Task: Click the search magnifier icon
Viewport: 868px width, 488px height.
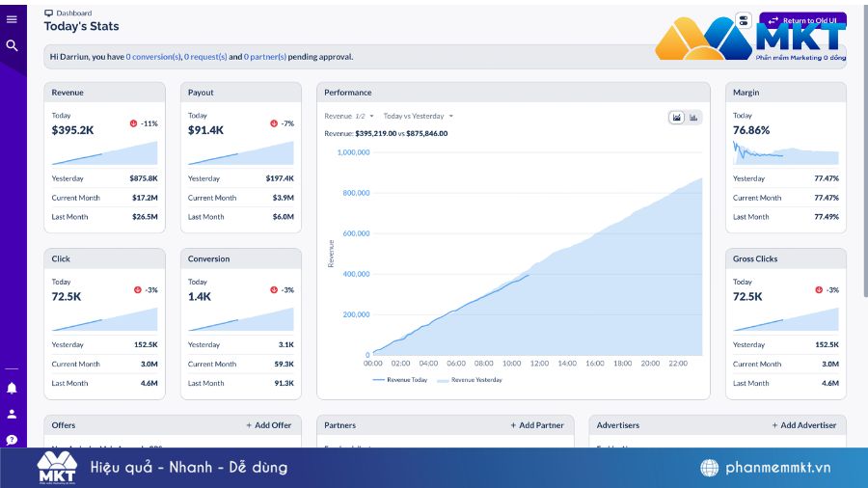Action: click(x=12, y=45)
